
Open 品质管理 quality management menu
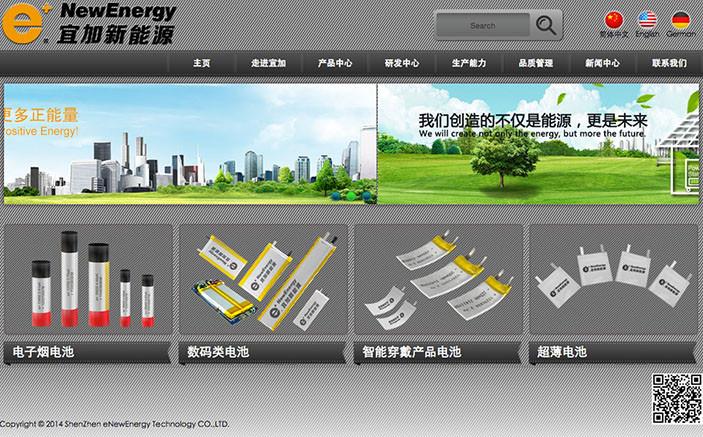[536, 64]
